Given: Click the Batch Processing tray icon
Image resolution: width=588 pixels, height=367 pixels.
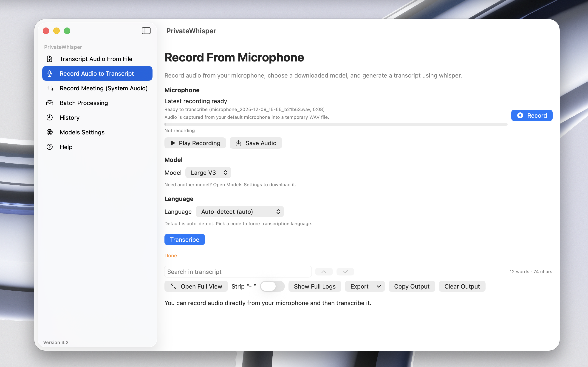Looking at the screenshot, I should 50,103.
